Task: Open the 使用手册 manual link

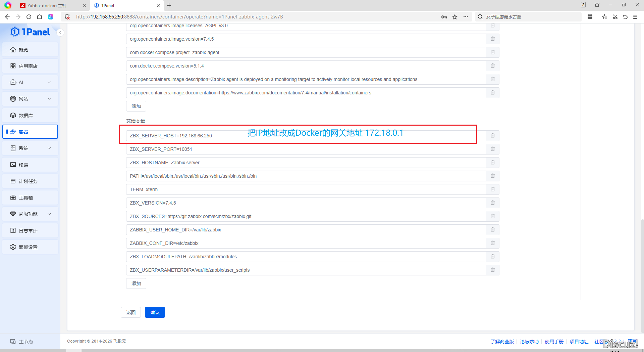Action: [x=554, y=342]
